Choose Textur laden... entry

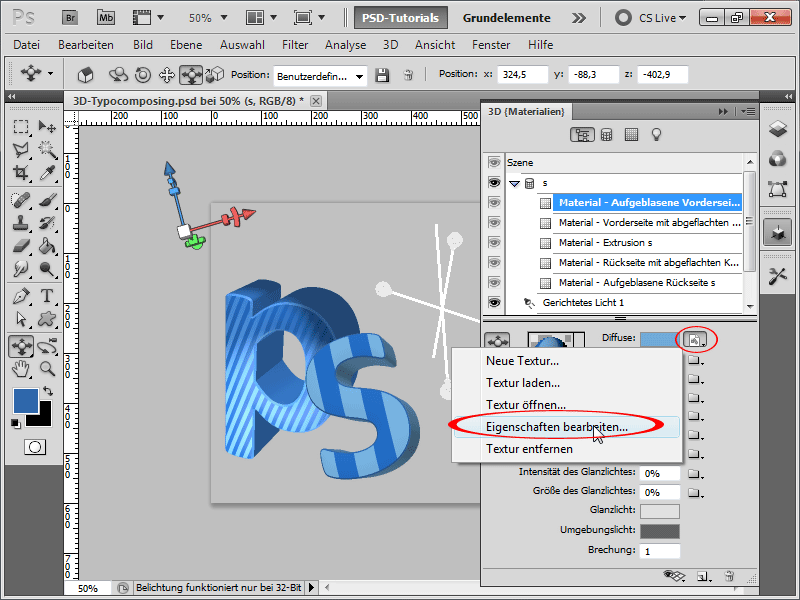(x=566, y=383)
